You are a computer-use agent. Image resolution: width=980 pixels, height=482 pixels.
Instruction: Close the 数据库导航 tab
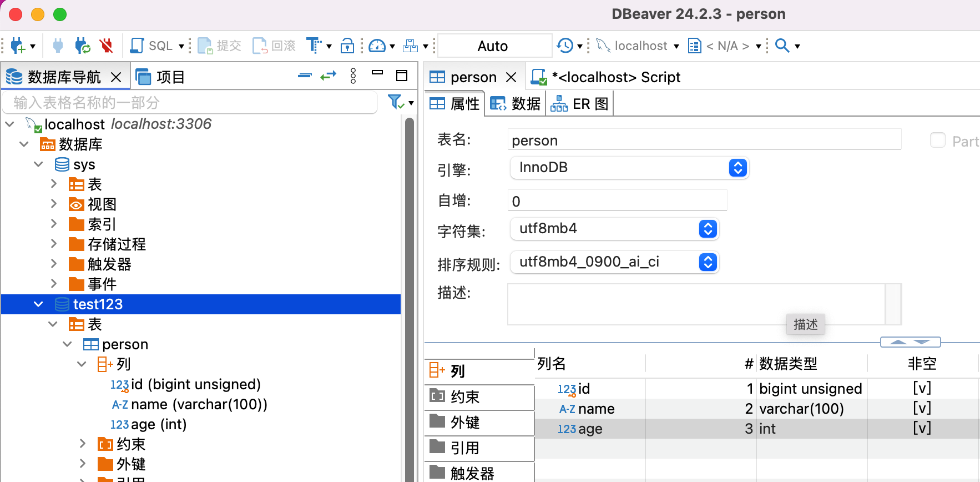point(116,77)
